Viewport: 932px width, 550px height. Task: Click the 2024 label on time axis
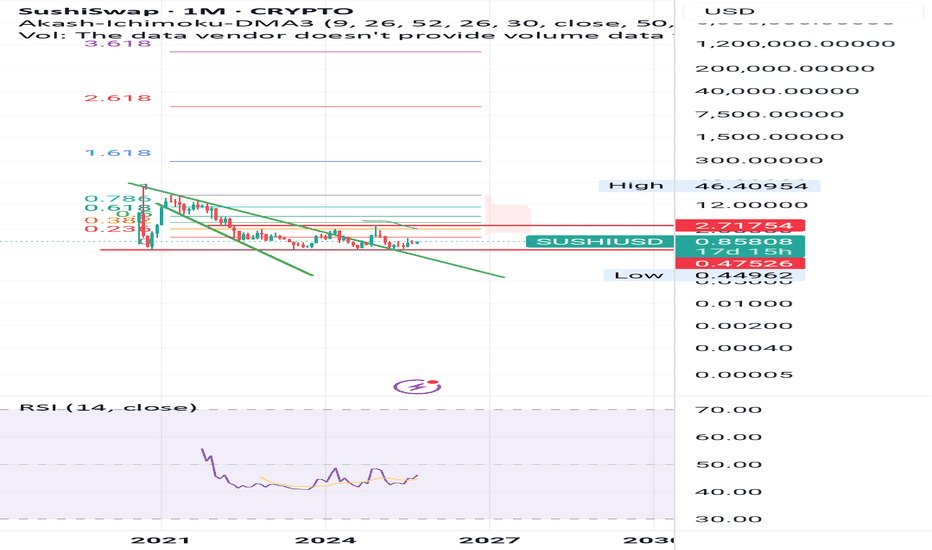[x=325, y=540]
